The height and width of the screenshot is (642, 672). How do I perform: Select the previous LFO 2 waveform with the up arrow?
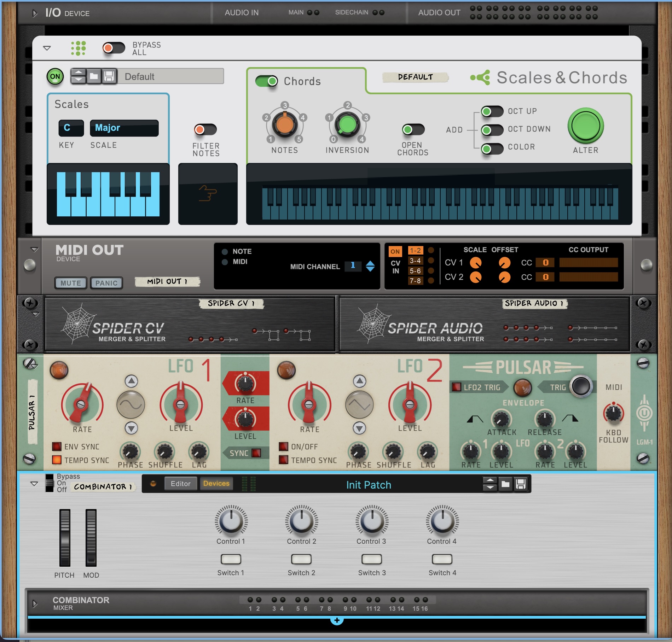click(x=359, y=381)
